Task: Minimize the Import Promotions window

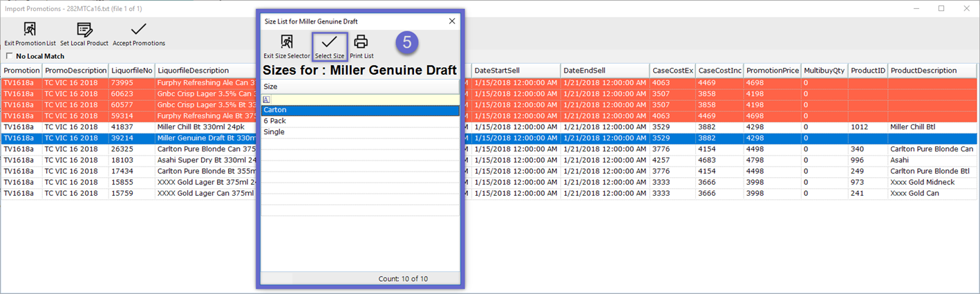Action: point(916,8)
